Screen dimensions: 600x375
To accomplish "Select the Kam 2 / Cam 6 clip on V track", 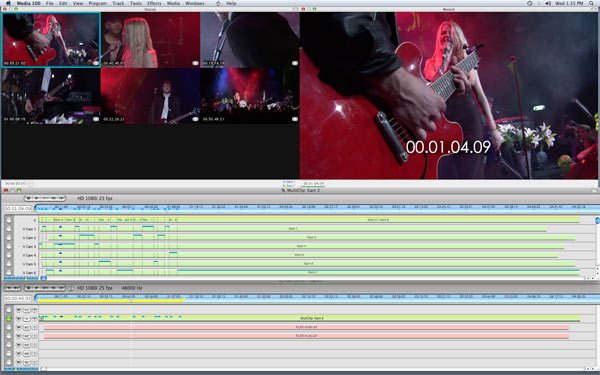I will pos(378,220).
